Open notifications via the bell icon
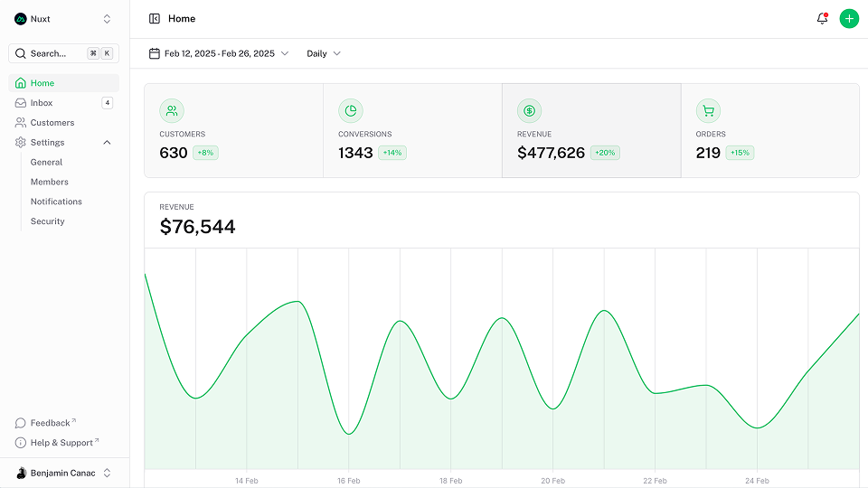 (822, 19)
